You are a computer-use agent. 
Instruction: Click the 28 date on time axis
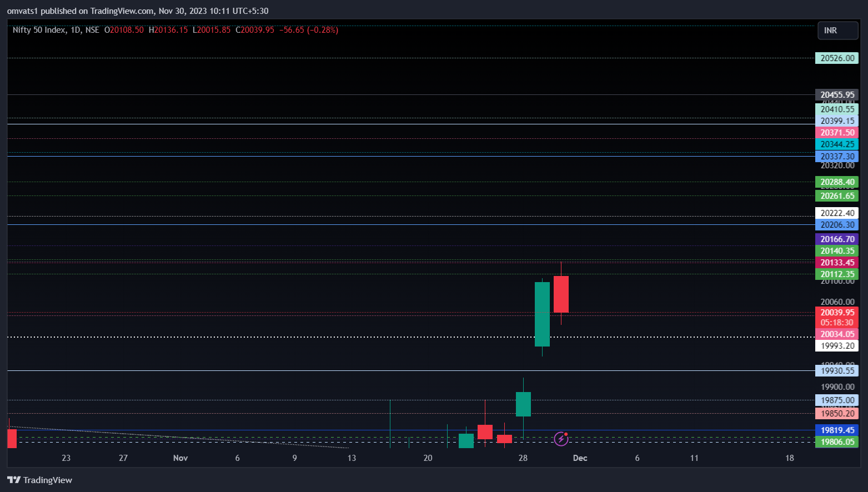[523, 458]
